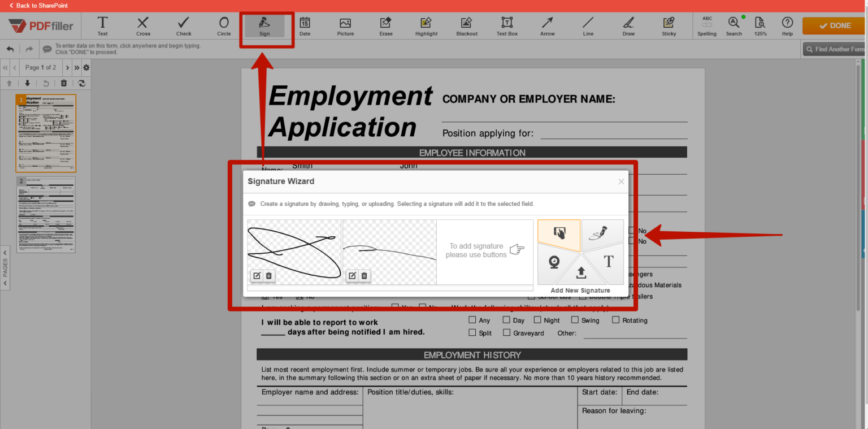Select the Text Box tool
The height and width of the screenshot is (429, 868).
point(506,25)
